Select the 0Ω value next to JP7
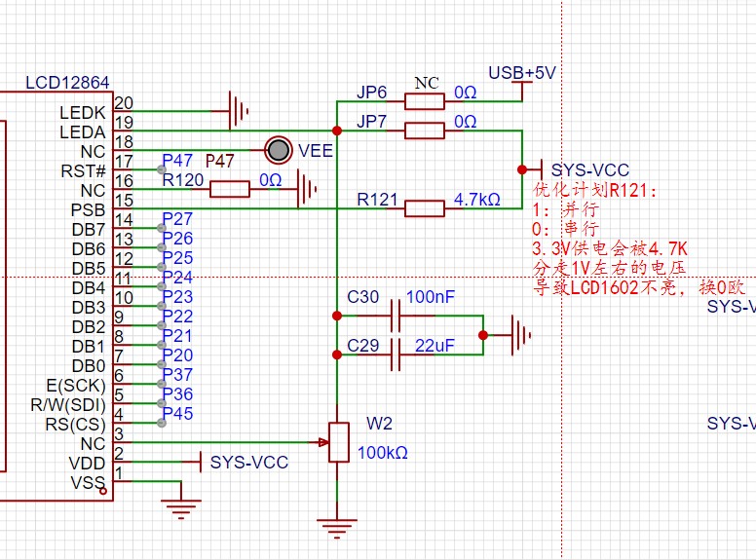Image resolution: width=756 pixels, height=560 pixels. coord(466,121)
